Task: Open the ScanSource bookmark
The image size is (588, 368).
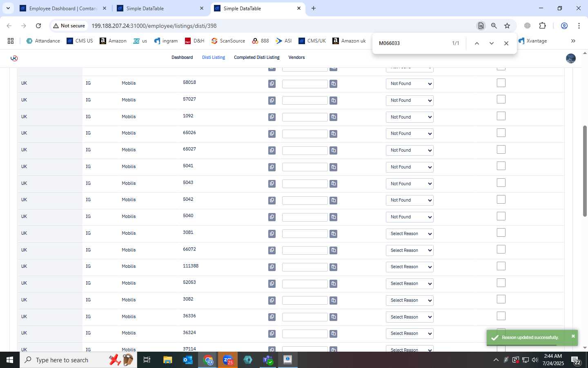Action: [x=228, y=41]
